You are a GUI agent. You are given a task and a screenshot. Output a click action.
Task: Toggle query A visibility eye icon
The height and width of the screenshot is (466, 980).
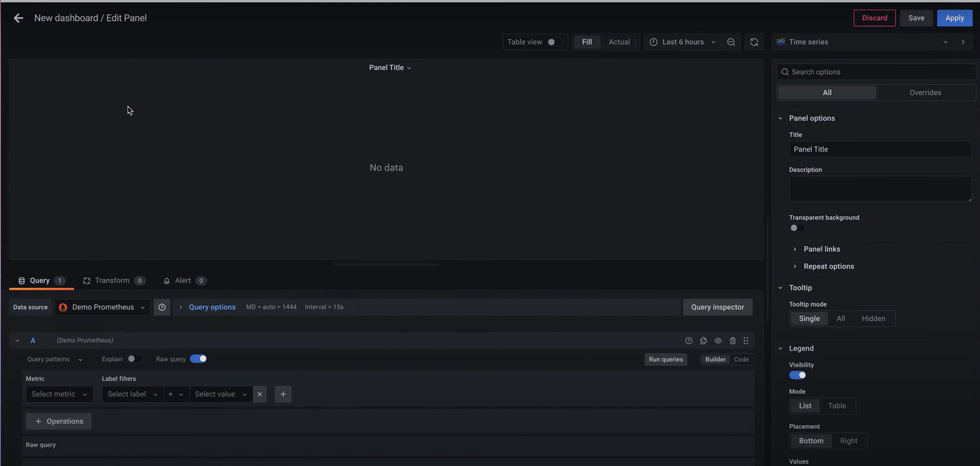coord(718,341)
